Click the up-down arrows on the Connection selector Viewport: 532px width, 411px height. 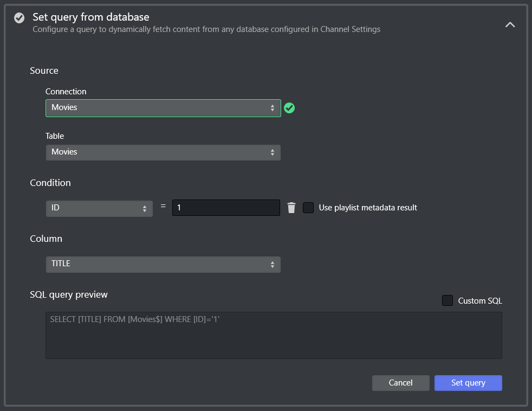coord(273,108)
